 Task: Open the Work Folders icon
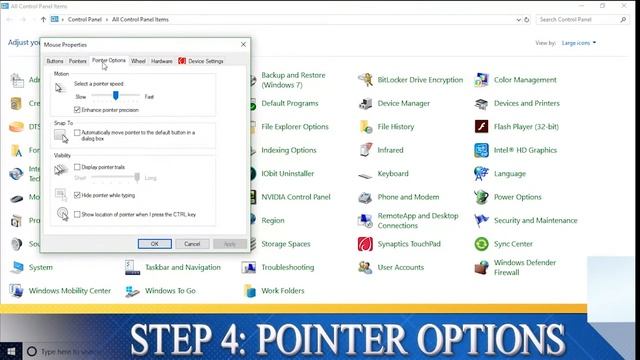click(249, 291)
